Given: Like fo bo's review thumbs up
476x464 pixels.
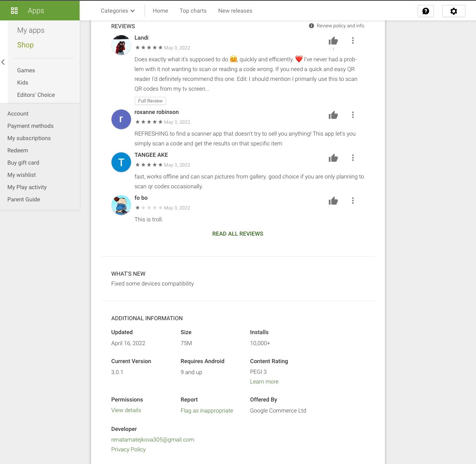Looking at the screenshot, I should 333,201.
